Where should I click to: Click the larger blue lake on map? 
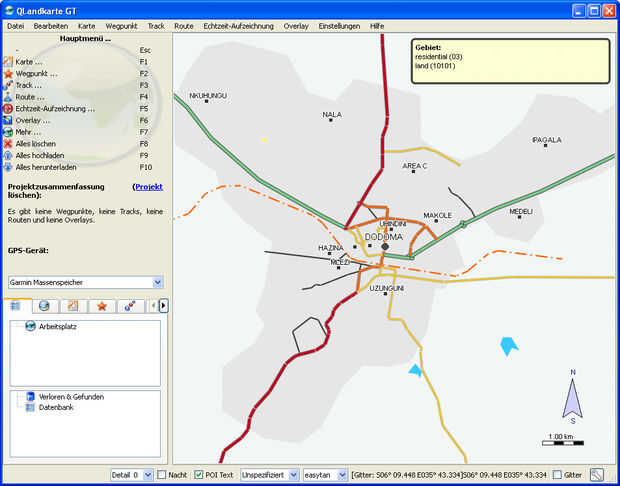(x=509, y=346)
